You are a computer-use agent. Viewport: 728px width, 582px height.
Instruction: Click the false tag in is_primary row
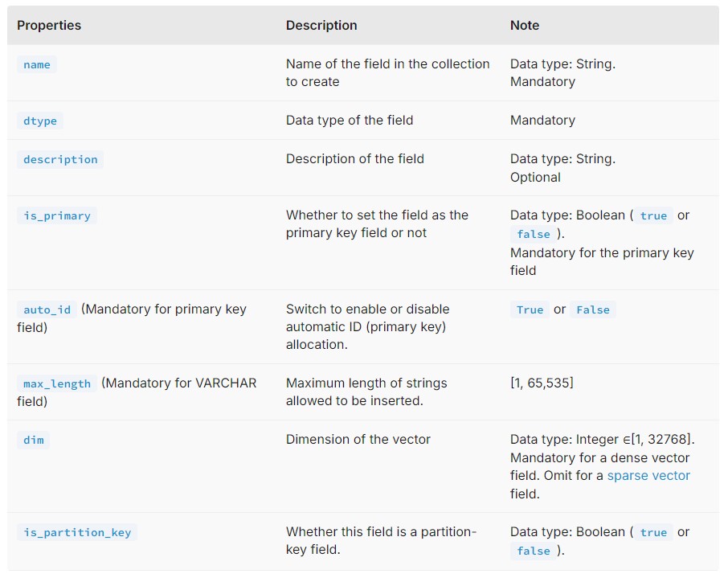pyautogui.click(x=534, y=234)
